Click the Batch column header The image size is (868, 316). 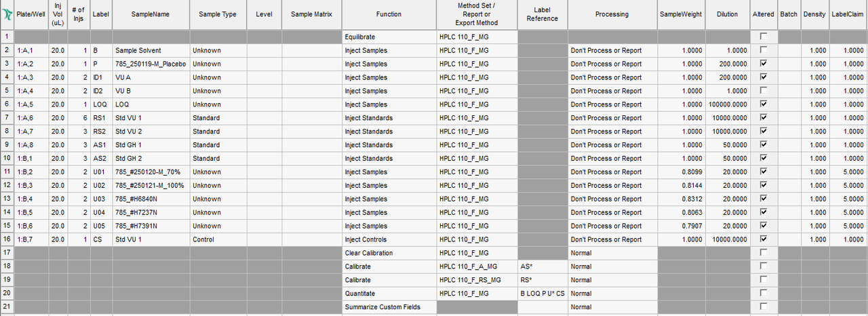[x=789, y=14]
